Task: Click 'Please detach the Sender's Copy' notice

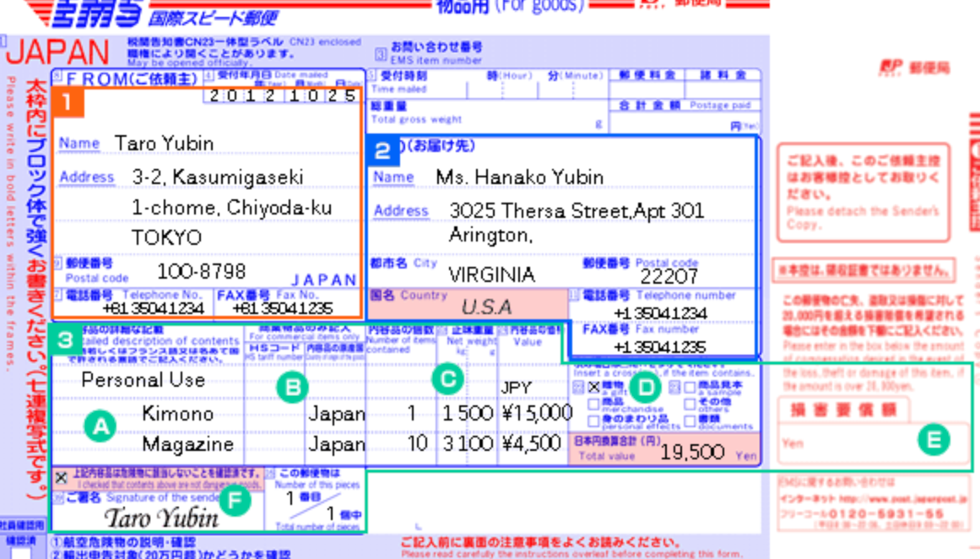Action: point(863,217)
